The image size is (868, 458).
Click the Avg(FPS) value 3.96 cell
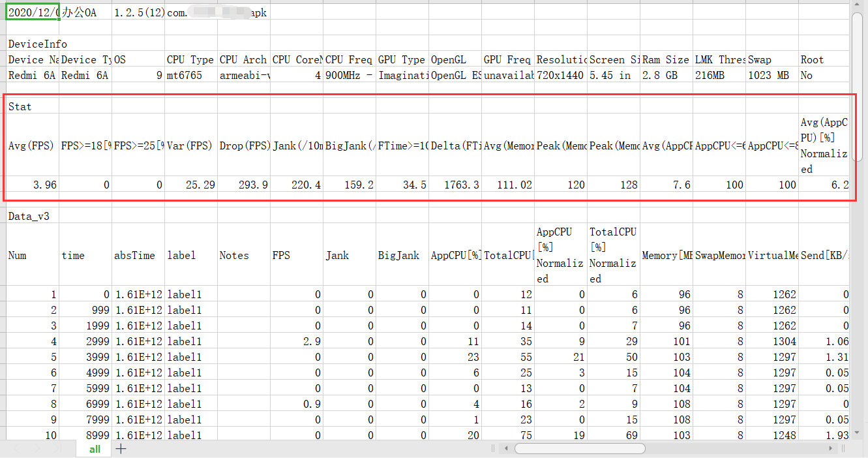[x=33, y=185]
